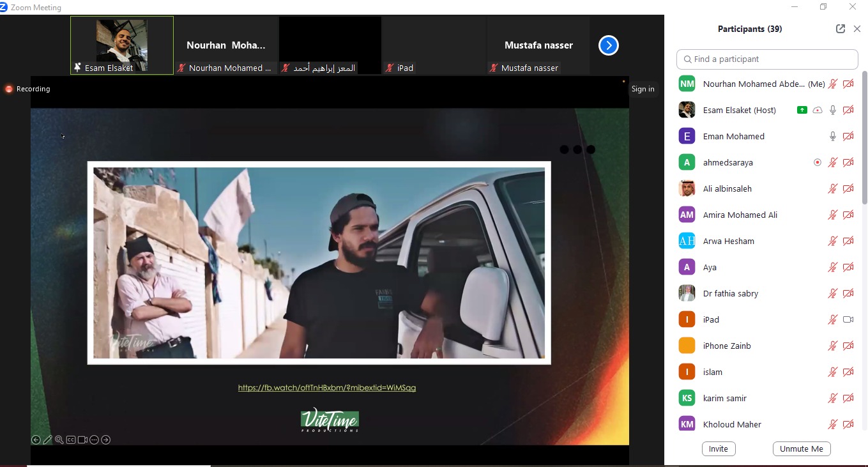Click three-dots indicator on shared slide
Image resolution: width=868 pixels, height=467 pixels.
point(577,149)
